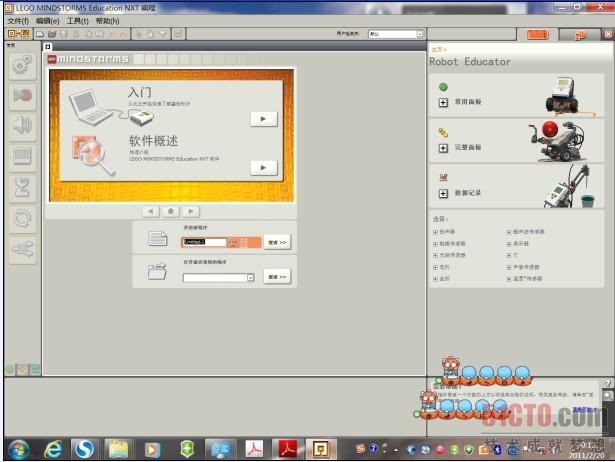This screenshot has width=615, height=462.
Task: Click the previous arrow below the welcome panel
Action: 151,211
